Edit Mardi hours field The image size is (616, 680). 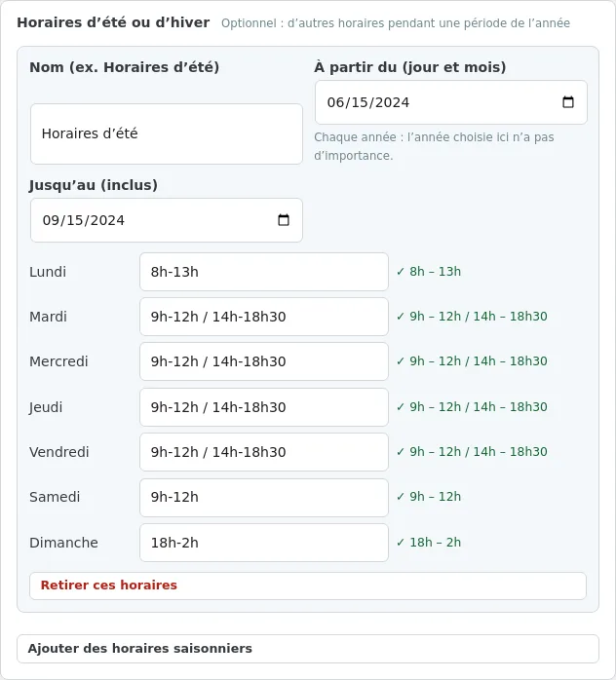(x=264, y=317)
